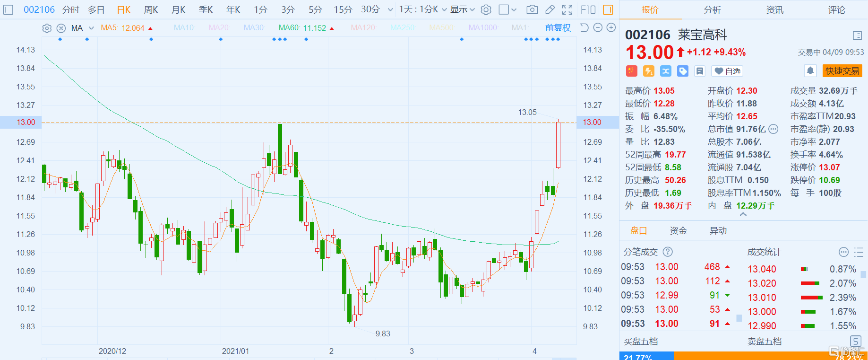868x360 pixels.
Task: Zoom in the chart with plus icon
Action: 611,28
